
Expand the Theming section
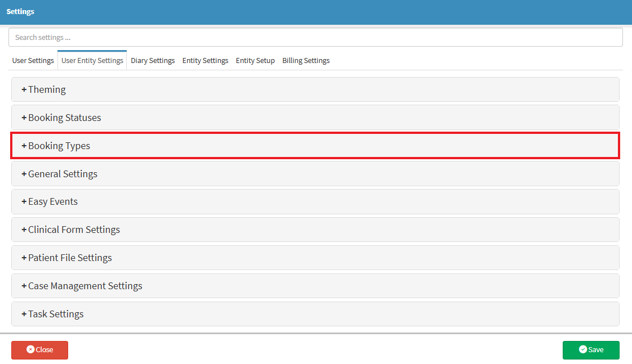[315, 89]
